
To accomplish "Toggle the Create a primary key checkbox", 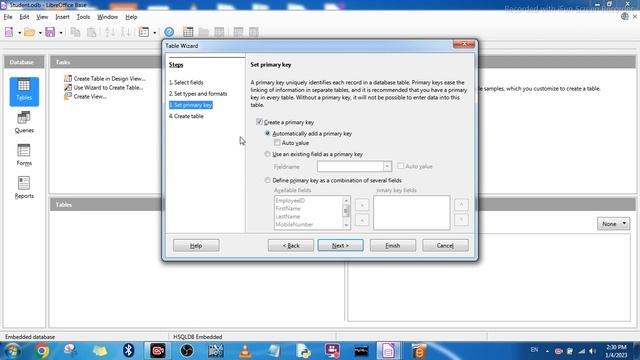I will click(259, 122).
